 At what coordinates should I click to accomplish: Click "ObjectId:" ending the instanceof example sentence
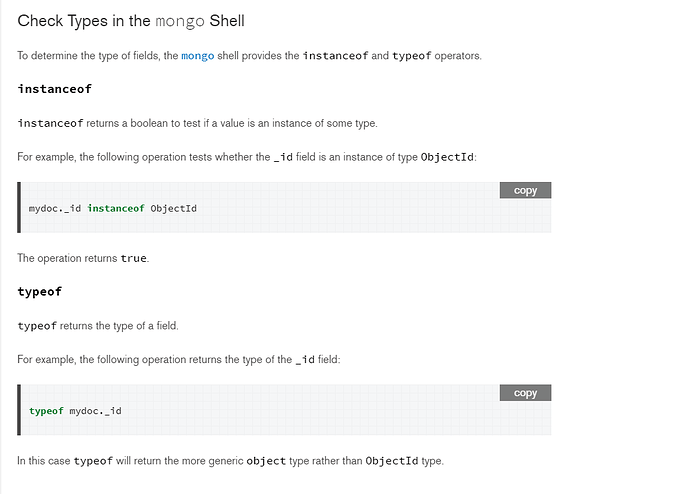coord(449,157)
